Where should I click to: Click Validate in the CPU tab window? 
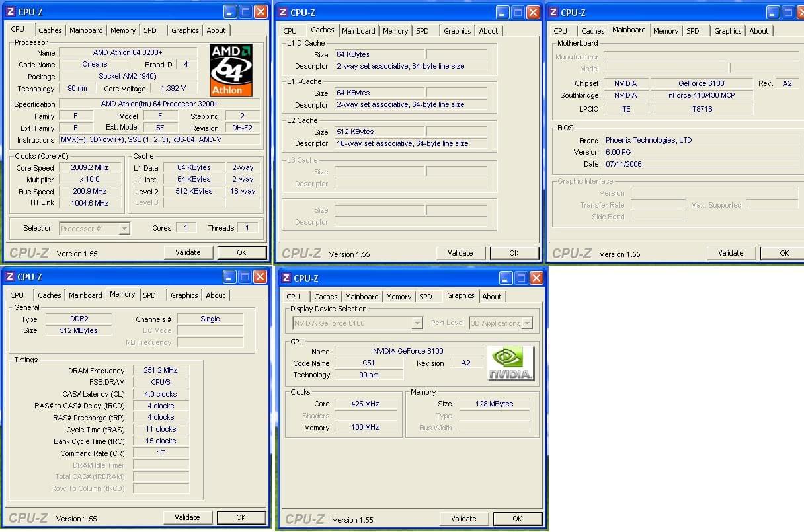click(x=188, y=252)
